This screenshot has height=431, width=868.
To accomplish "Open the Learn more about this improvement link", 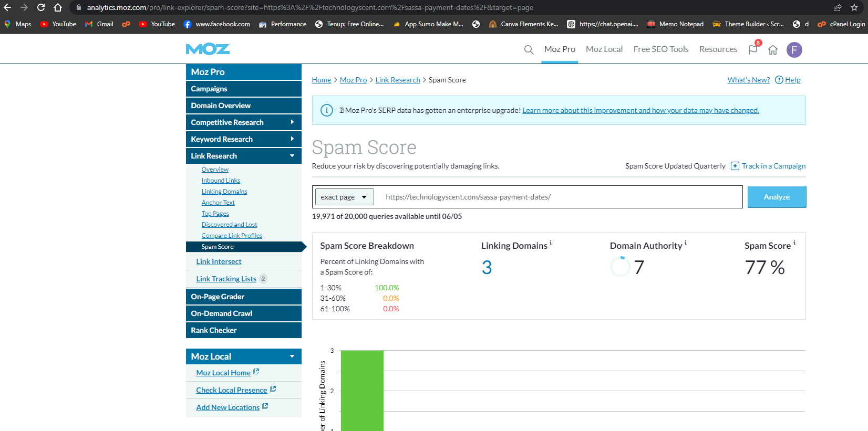I will coord(640,110).
